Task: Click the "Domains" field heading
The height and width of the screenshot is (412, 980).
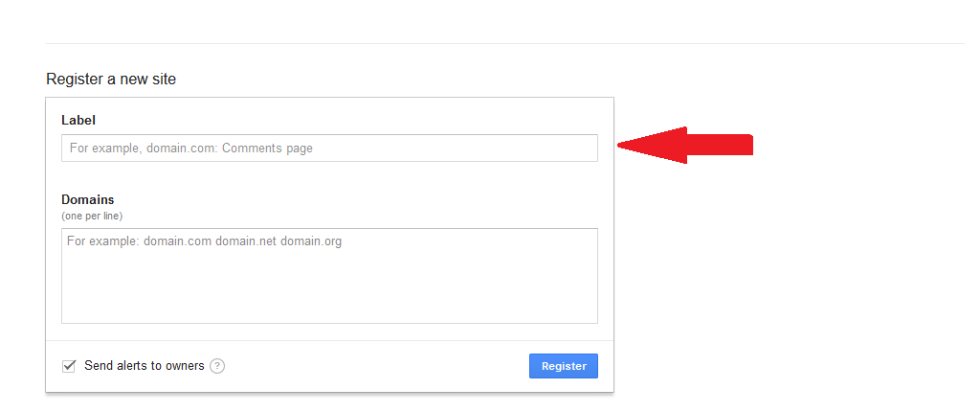Action: click(88, 200)
